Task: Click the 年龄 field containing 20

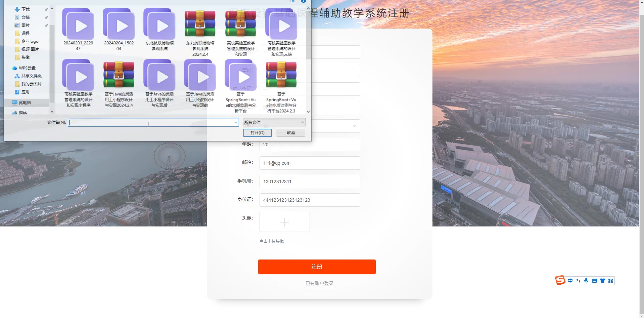Action: coord(310,145)
